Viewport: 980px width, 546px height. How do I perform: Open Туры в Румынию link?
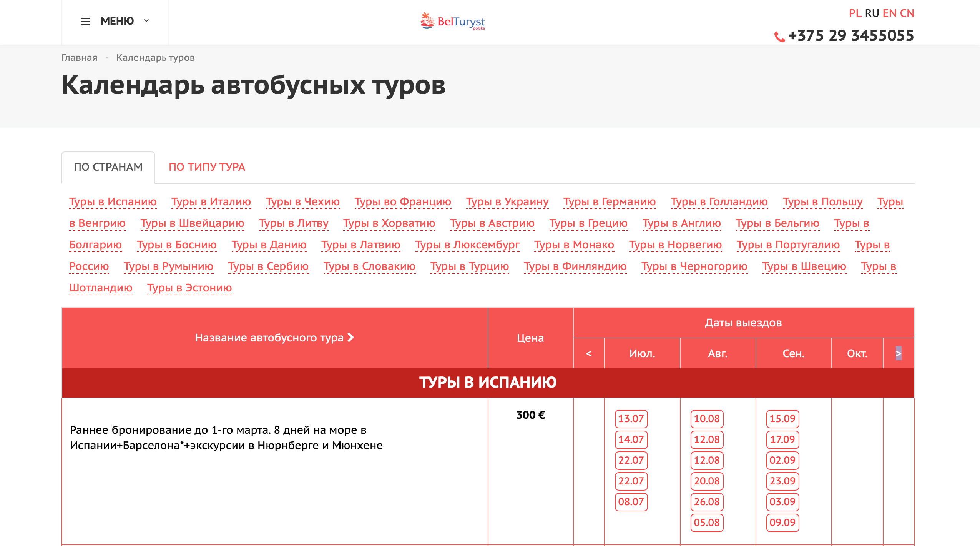coord(168,266)
